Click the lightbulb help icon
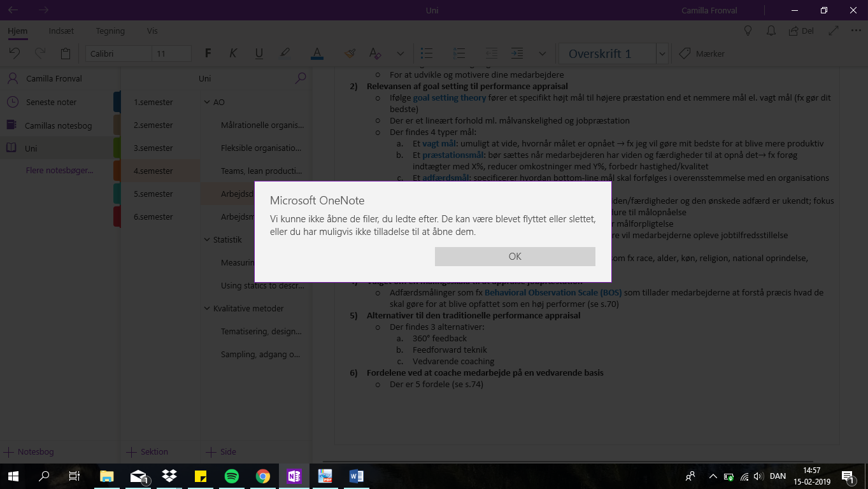The height and width of the screenshot is (489, 868). coord(748,31)
